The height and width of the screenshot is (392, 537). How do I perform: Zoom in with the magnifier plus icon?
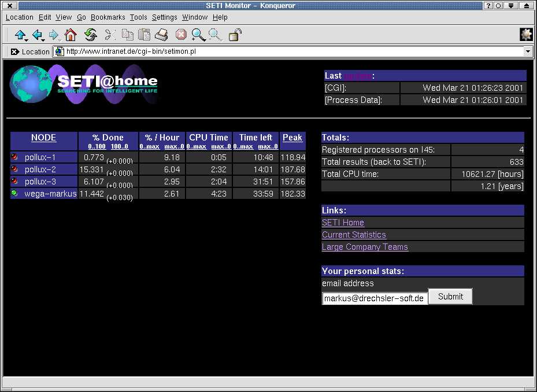coord(198,35)
